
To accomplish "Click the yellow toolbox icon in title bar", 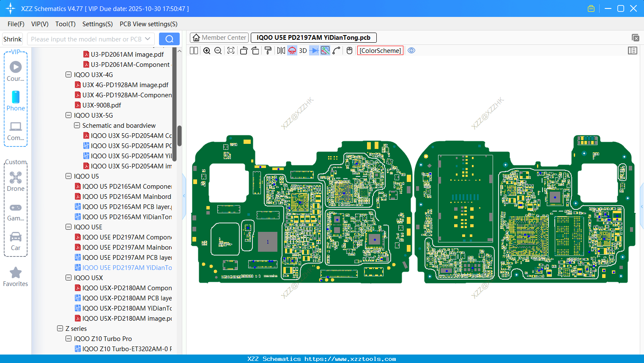I will pyautogui.click(x=591, y=8).
